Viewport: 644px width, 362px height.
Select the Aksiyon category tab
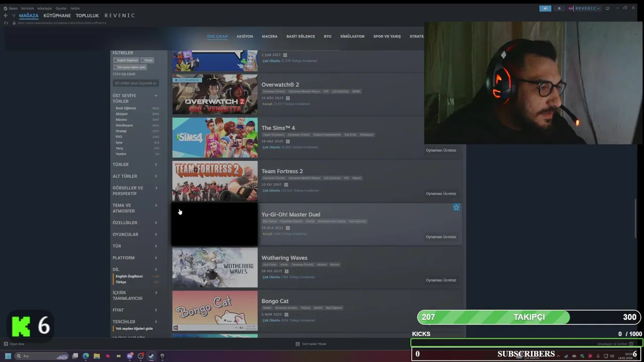coord(245,36)
